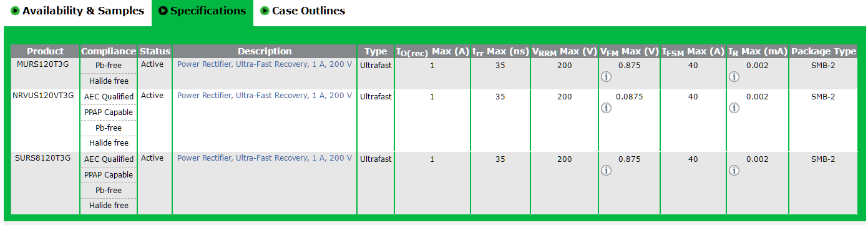Click VFM info icon in MURS120T3G row
868x225 pixels.
(x=605, y=77)
